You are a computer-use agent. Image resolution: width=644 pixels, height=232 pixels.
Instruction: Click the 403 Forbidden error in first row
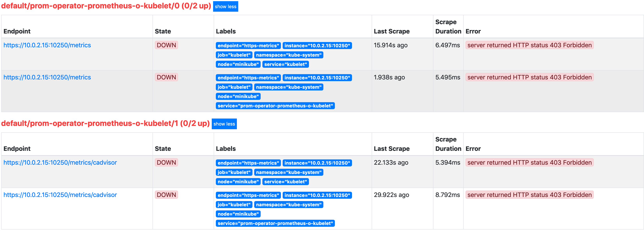click(x=529, y=45)
